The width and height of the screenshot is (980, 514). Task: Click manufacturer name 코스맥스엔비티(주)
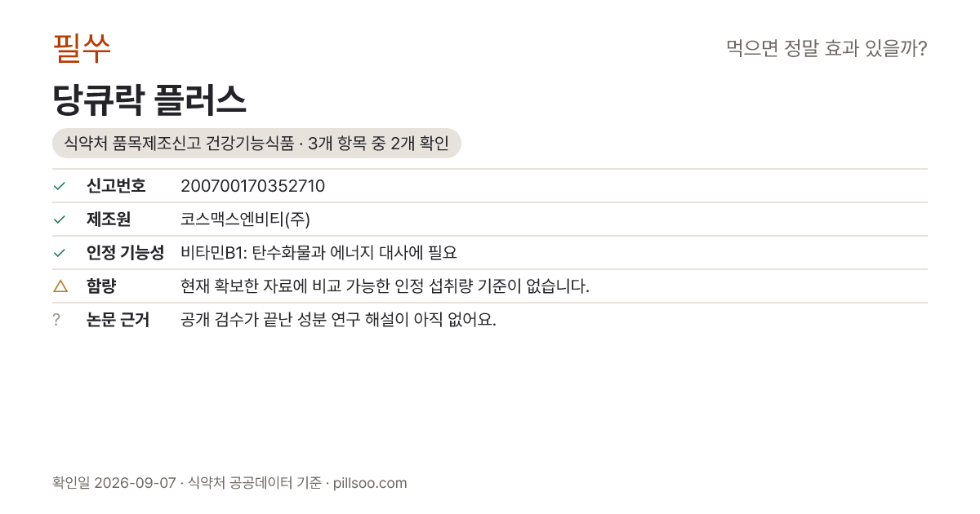click(x=245, y=219)
